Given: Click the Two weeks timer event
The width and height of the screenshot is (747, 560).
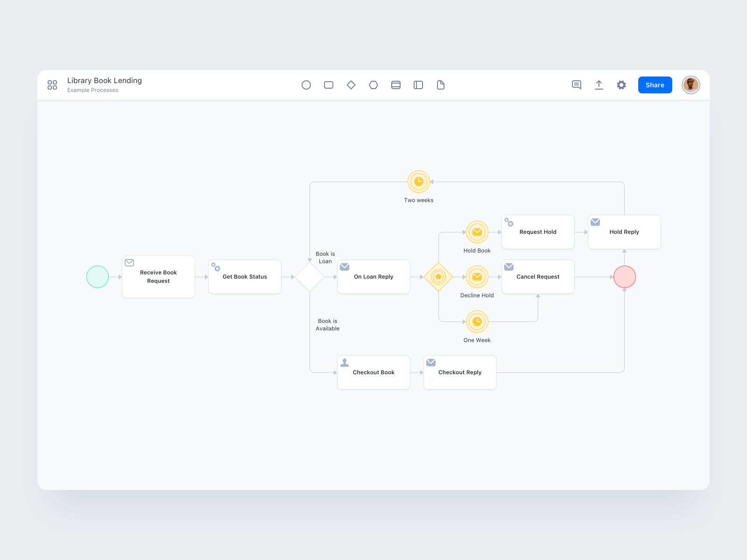Looking at the screenshot, I should (419, 182).
